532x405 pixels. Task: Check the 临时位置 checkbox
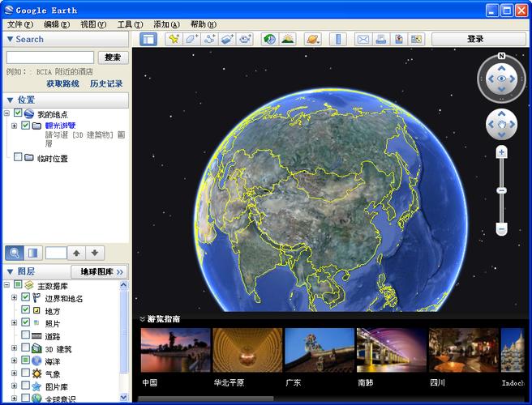[x=18, y=158]
